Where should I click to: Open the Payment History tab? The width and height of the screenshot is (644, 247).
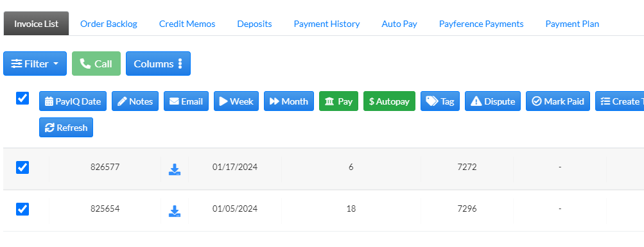327,24
